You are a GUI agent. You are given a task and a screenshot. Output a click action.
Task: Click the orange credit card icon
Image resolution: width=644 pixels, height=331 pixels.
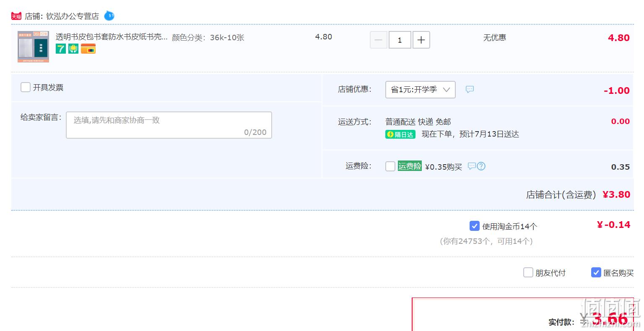(x=88, y=49)
